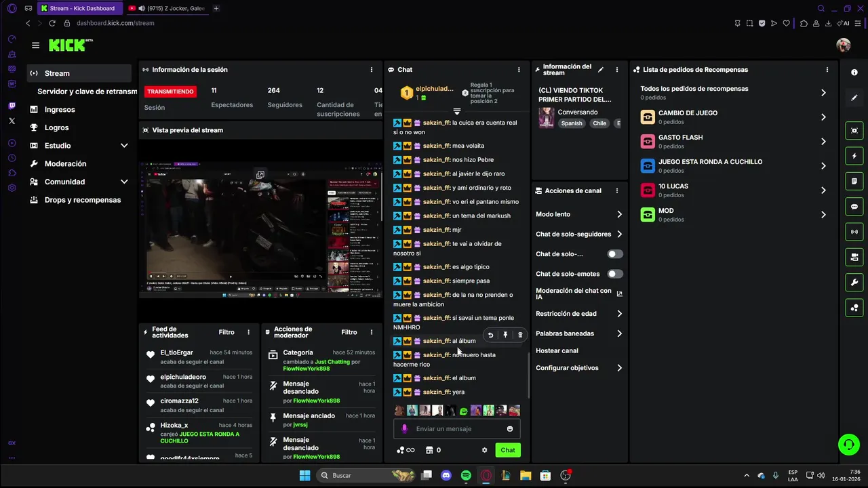Click the channel points icon below chat

click(x=406, y=450)
